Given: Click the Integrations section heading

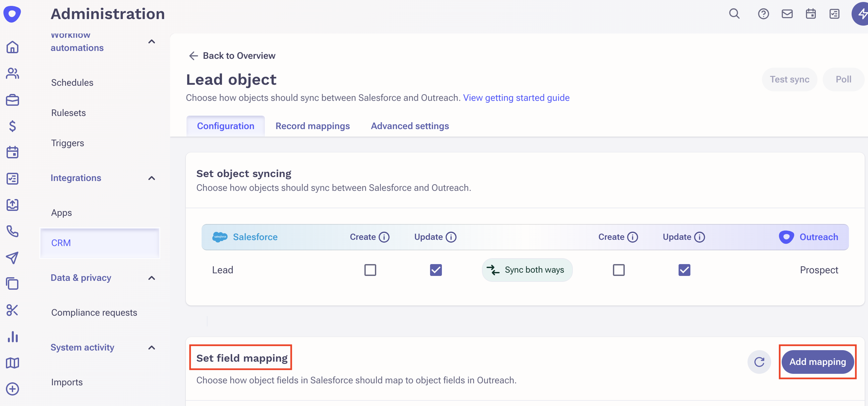Looking at the screenshot, I should [x=76, y=178].
